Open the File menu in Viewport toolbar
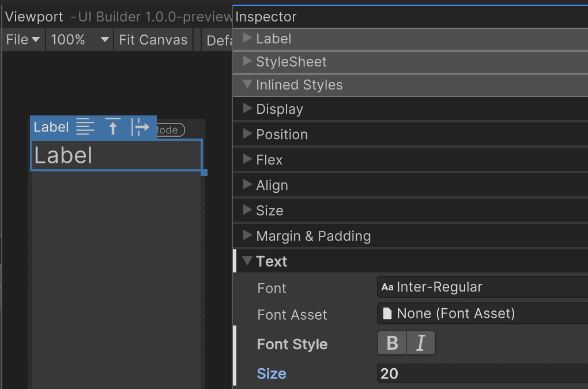588x389 pixels. (x=23, y=40)
